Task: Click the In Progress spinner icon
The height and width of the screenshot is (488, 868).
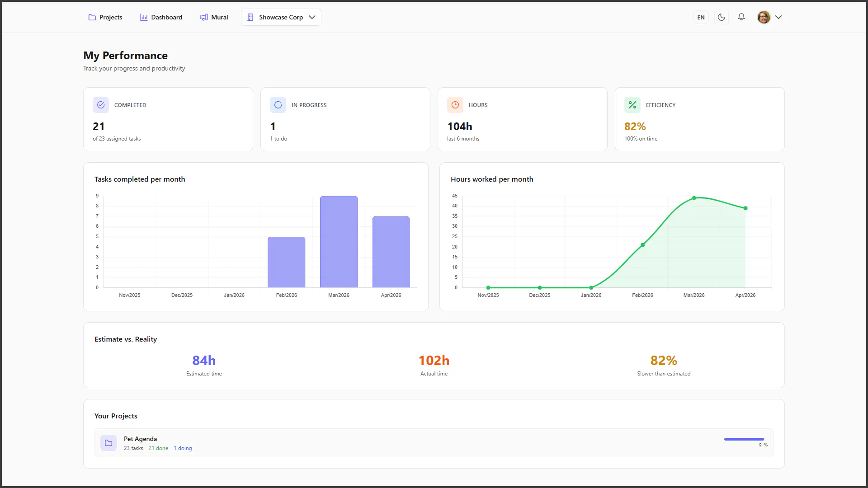Action: [278, 105]
